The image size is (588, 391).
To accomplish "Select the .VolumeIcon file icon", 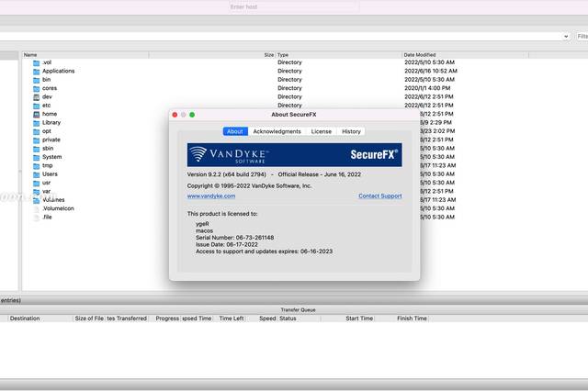I will pyautogui.click(x=37, y=209).
